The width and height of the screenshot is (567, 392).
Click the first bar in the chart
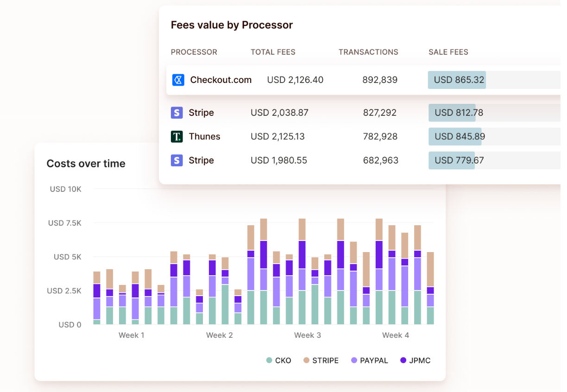97,298
